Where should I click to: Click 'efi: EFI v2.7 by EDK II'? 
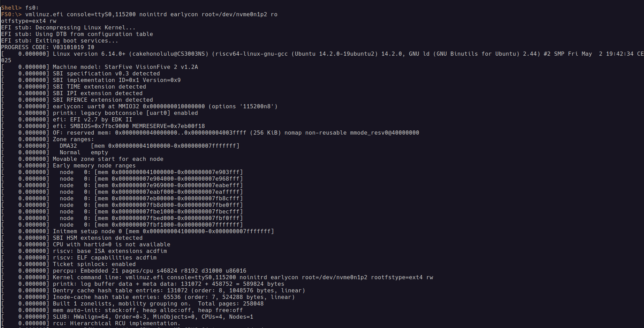[x=93, y=119]
